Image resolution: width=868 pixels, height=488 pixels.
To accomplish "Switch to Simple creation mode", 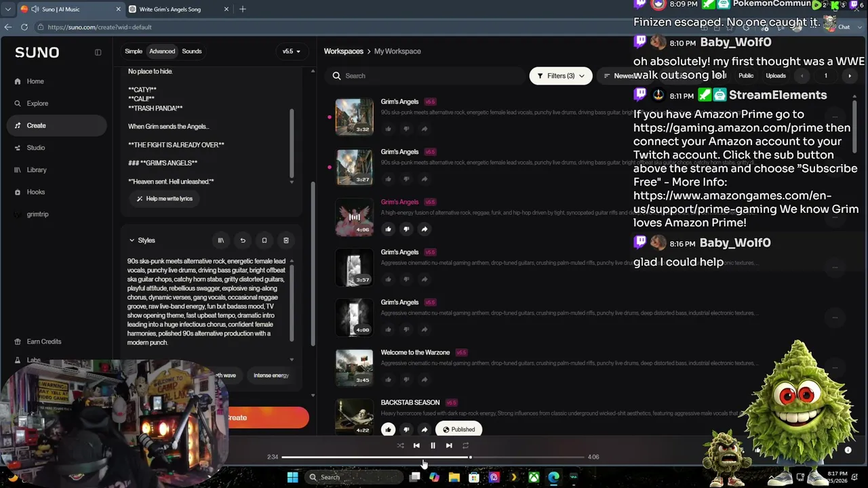I will click(134, 52).
